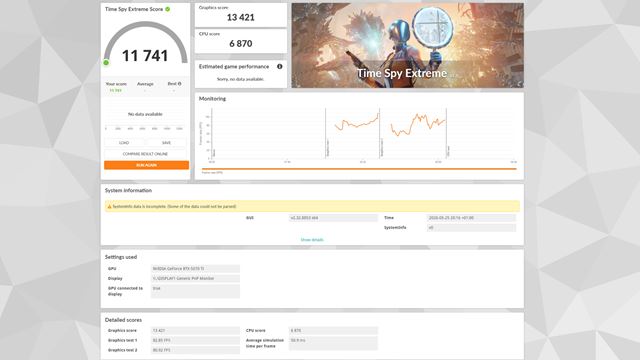The height and width of the screenshot is (360, 640).
Task: Click the GPU connected to display value field
Action: [x=196, y=291]
